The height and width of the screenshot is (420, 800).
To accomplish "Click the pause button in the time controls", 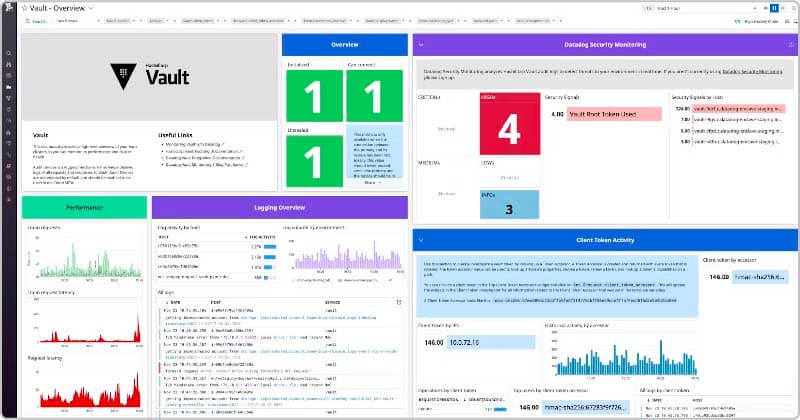I will (x=774, y=7).
